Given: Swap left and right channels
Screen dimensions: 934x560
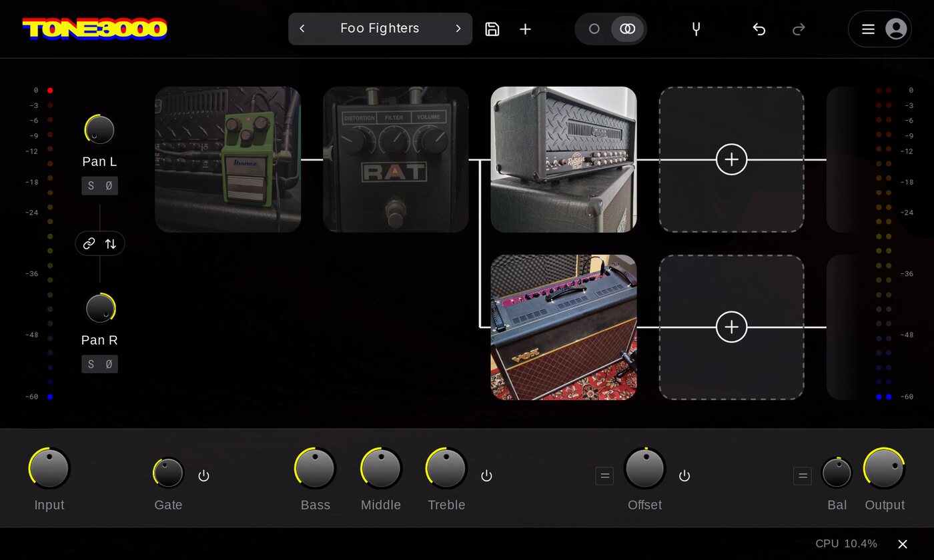Looking at the screenshot, I should click(x=111, y=243).
